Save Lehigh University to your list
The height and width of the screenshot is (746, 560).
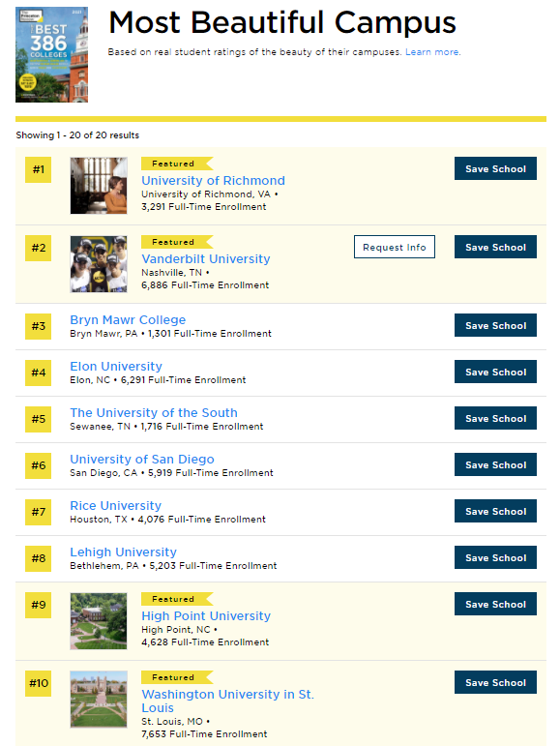pyautogui.click(x=495, y=557)
